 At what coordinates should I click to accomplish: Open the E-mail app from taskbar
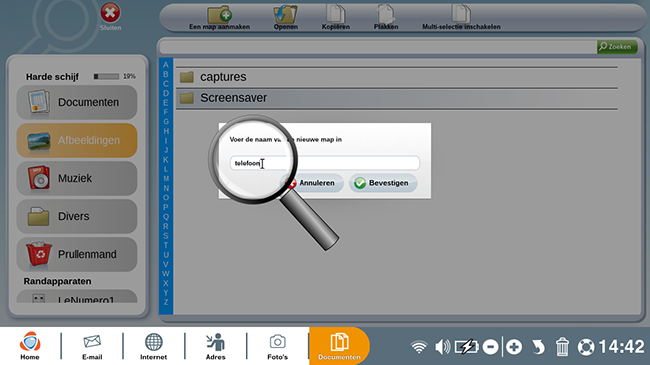(92, 346)
